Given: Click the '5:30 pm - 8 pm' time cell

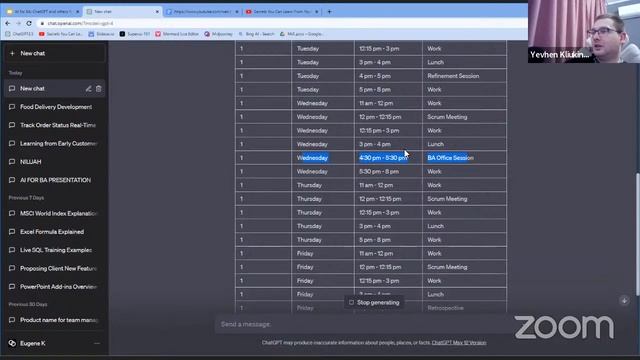Looking at the screenshot, I should (x=388, y=171).
